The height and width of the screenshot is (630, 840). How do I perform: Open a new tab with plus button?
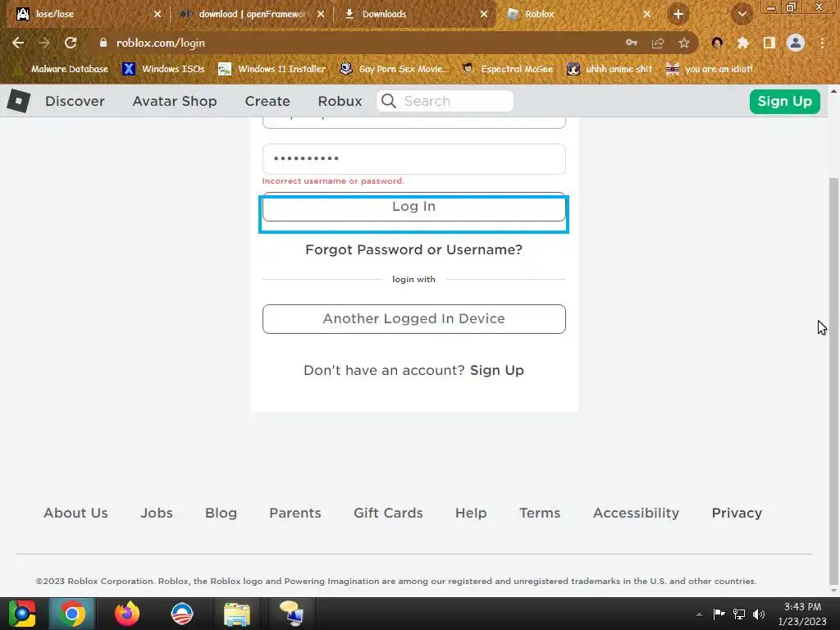tap(678, 15)
